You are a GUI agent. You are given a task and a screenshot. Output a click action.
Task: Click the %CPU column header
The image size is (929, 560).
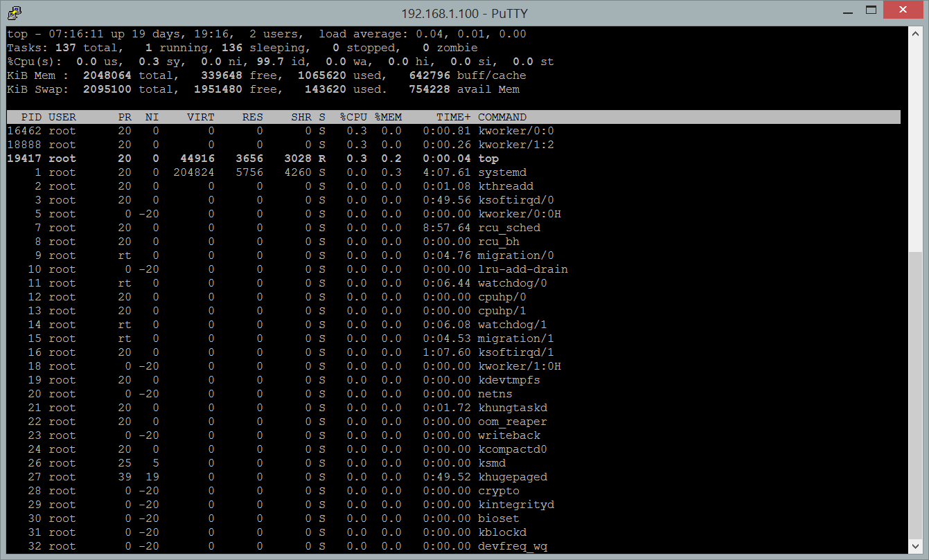point(353,117)
